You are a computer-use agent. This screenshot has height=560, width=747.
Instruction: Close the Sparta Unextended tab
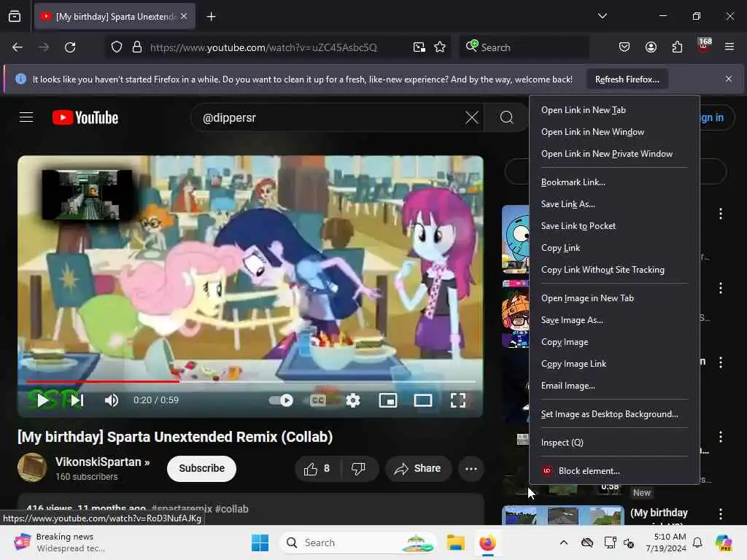(x=184, y=16)
